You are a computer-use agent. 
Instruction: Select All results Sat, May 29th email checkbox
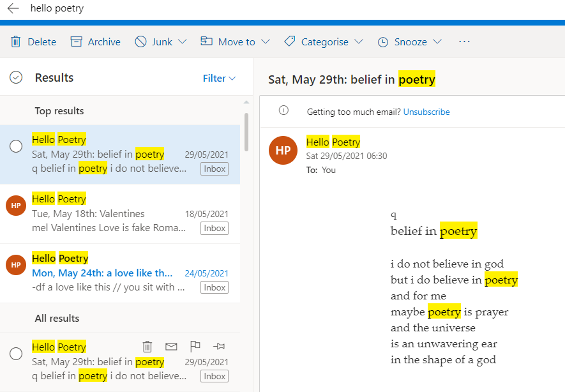16,354
